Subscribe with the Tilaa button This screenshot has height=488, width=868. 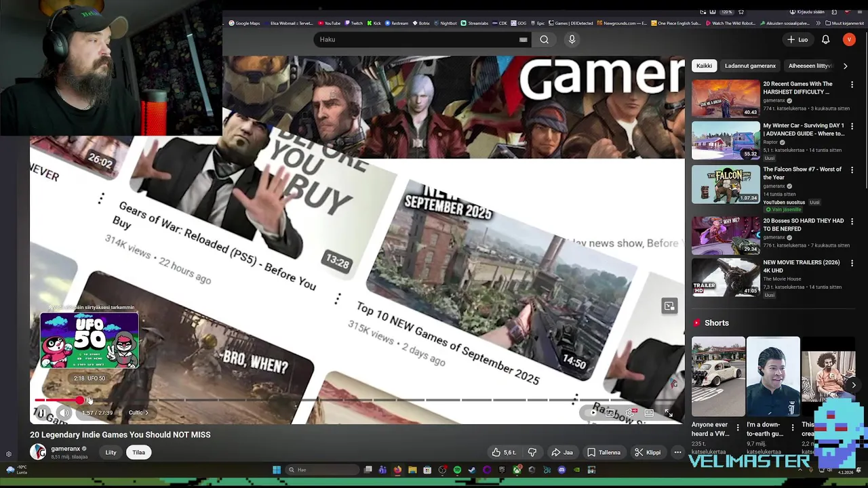(x=139, y=452)
